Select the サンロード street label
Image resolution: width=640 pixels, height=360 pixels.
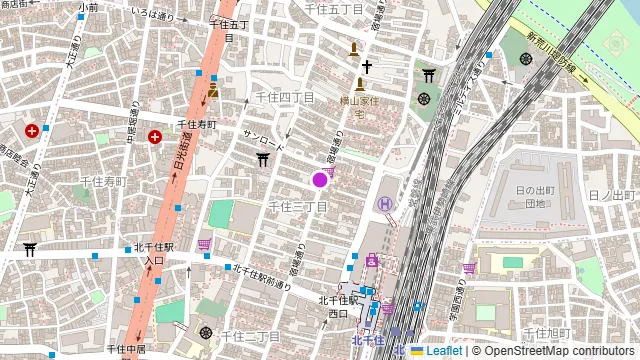263,141
